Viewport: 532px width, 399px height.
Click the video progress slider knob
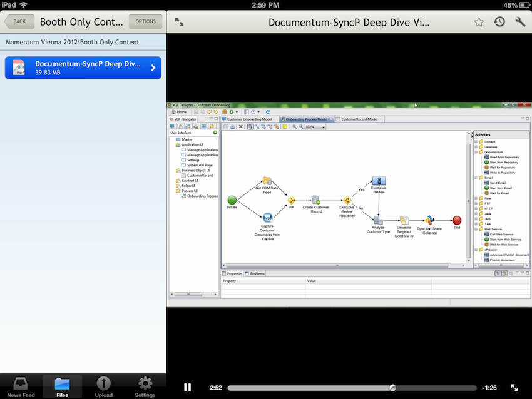tap(392, 388)
